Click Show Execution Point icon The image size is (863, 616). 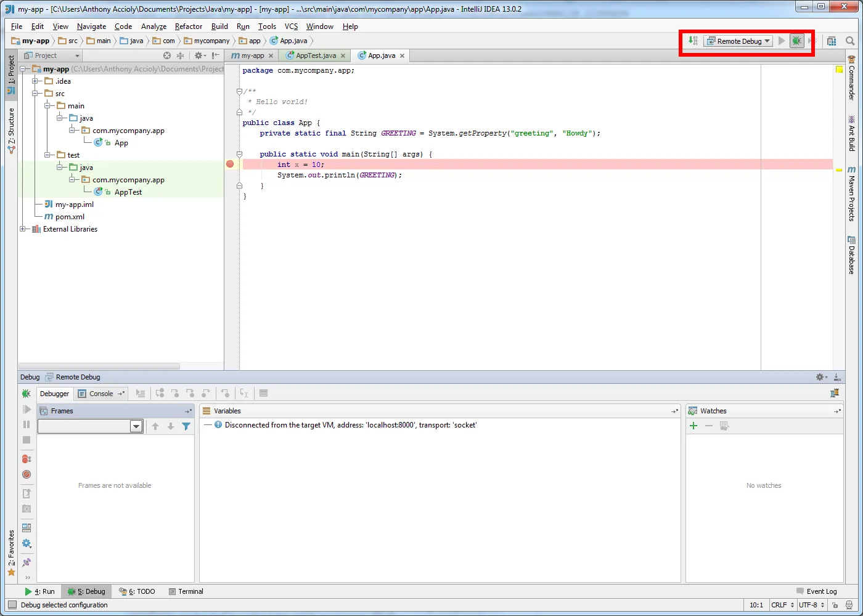141,394
